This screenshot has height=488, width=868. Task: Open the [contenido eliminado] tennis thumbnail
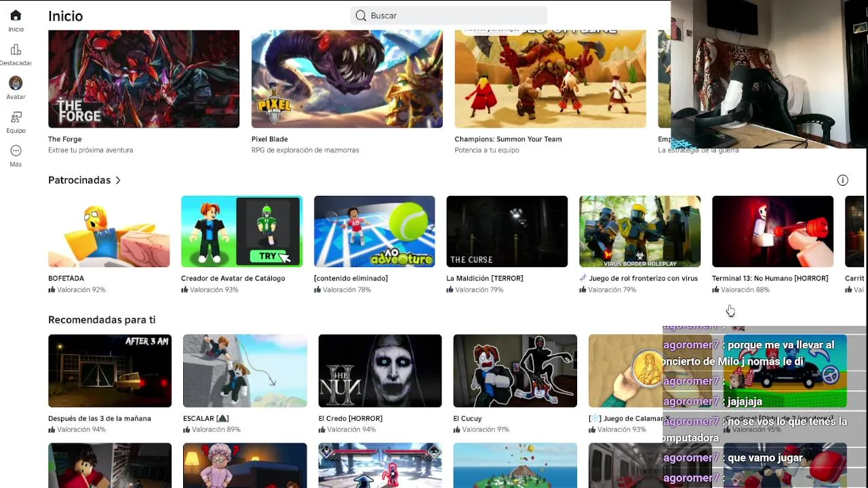click(374, 232)
